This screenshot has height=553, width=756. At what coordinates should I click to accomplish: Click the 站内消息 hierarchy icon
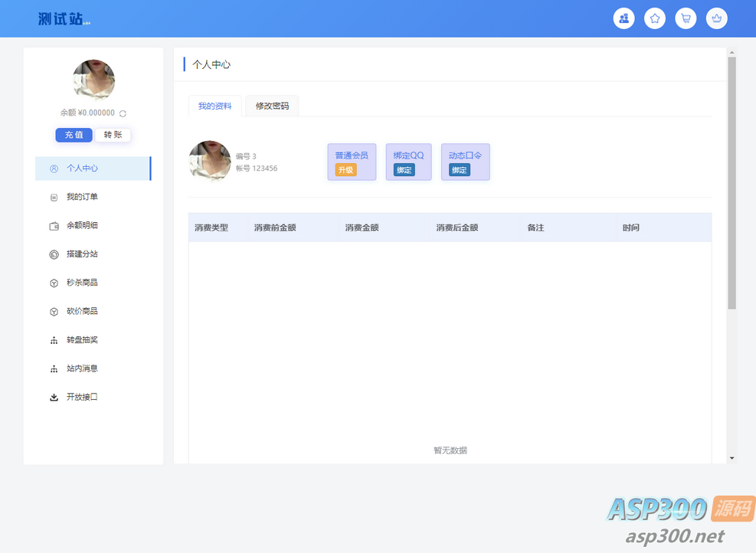pos(54,369)
